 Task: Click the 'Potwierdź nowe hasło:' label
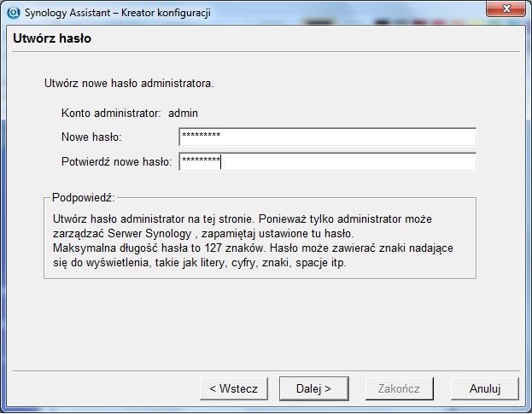(117, 161)
